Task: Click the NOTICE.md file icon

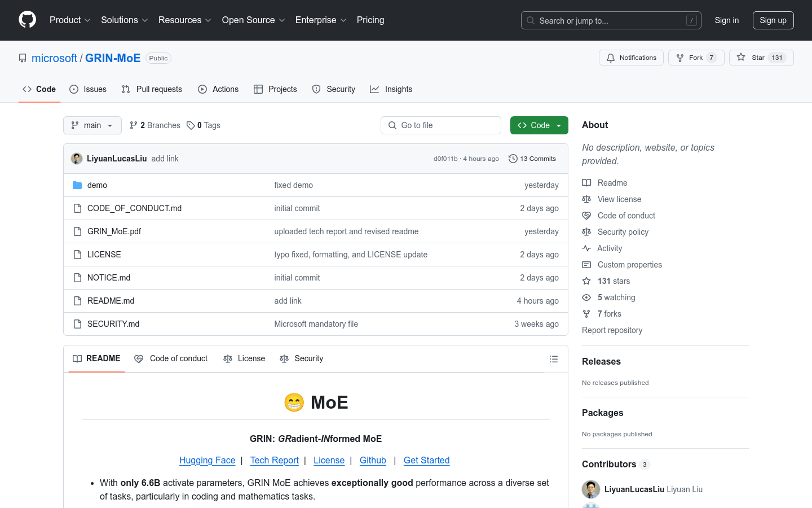Action: pyautogui.click(x=77, y=278)
